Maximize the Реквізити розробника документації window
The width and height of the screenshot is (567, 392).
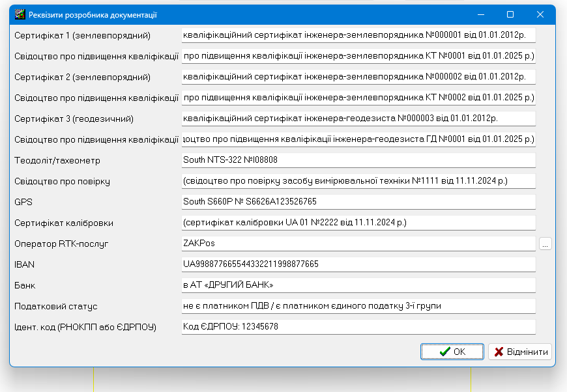tap(510, 14)
